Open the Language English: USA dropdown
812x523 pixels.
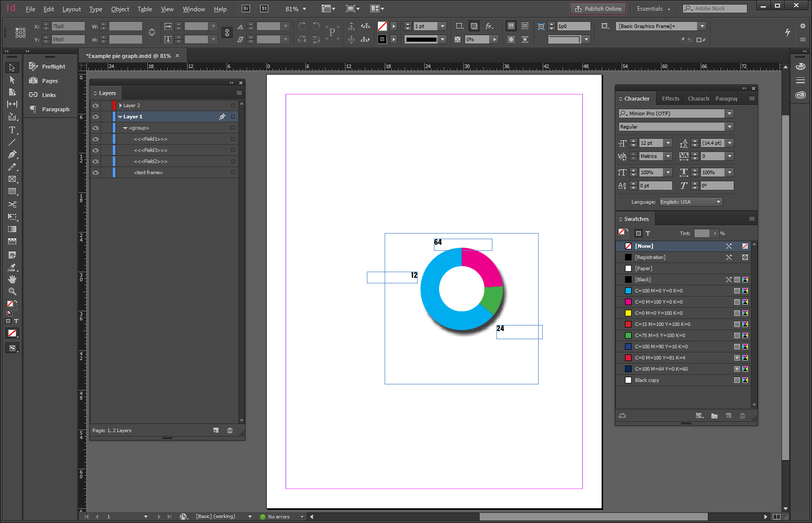point(718,202)
